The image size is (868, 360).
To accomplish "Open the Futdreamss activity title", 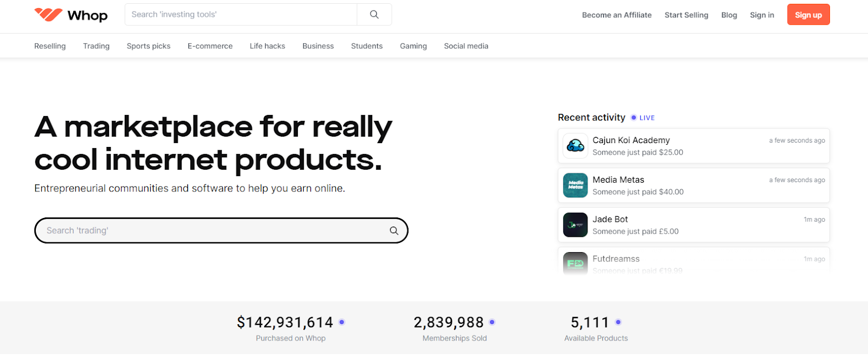I will [x=616, y=259].
